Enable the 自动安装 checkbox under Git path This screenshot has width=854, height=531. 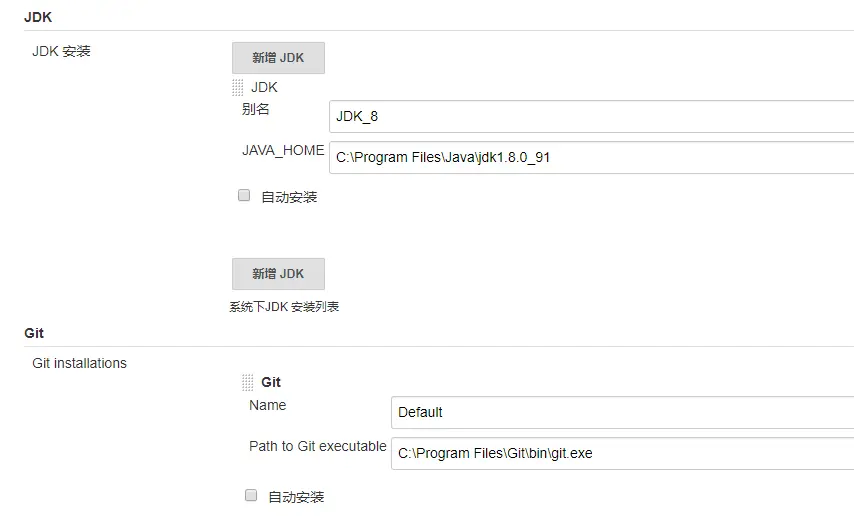(x=251, y=495)
